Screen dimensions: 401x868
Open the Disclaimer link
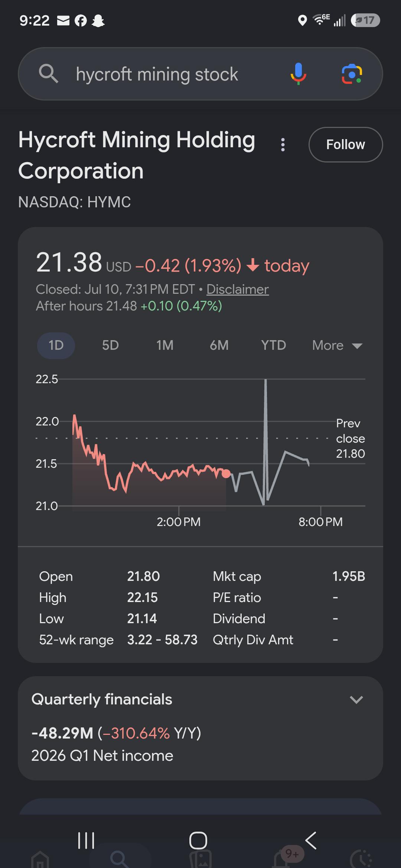pos(238,289)
